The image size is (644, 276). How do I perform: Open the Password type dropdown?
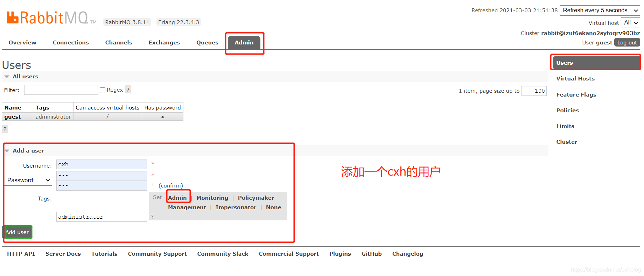tap(28, 180)
